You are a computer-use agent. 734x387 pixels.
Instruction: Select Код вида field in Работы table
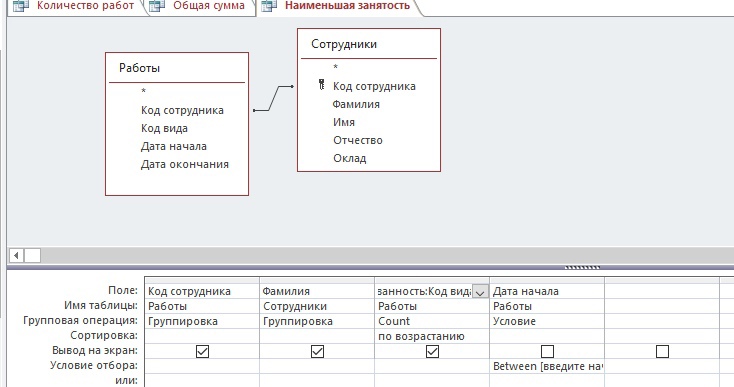164,128
